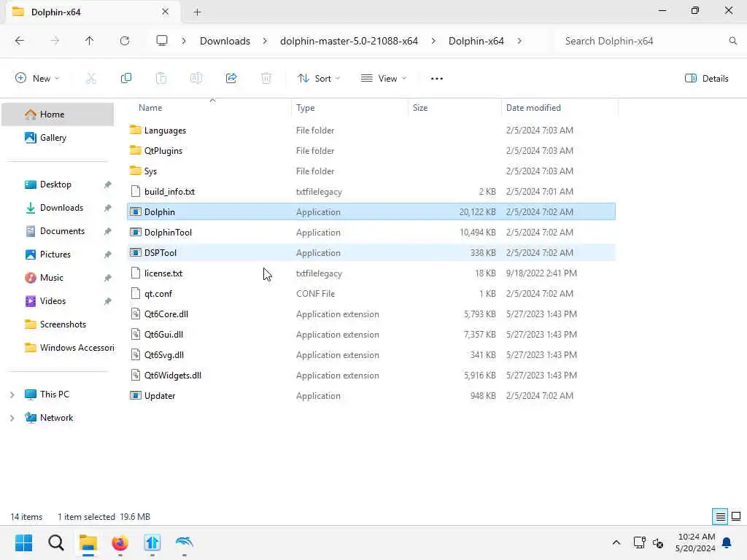This screenshot has width=747, height=560.
Task: Expand chevron after Dolphin-x64 in address bar
Action: coord(519,41)
